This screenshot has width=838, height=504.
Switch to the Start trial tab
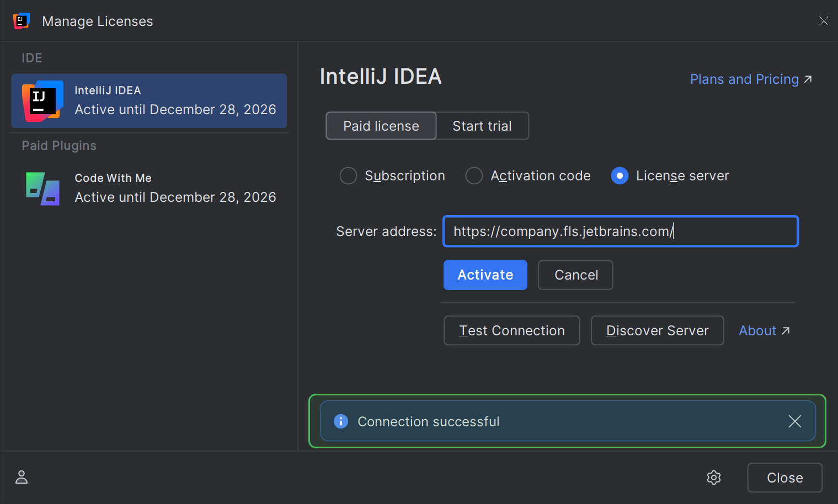(482, 126)
